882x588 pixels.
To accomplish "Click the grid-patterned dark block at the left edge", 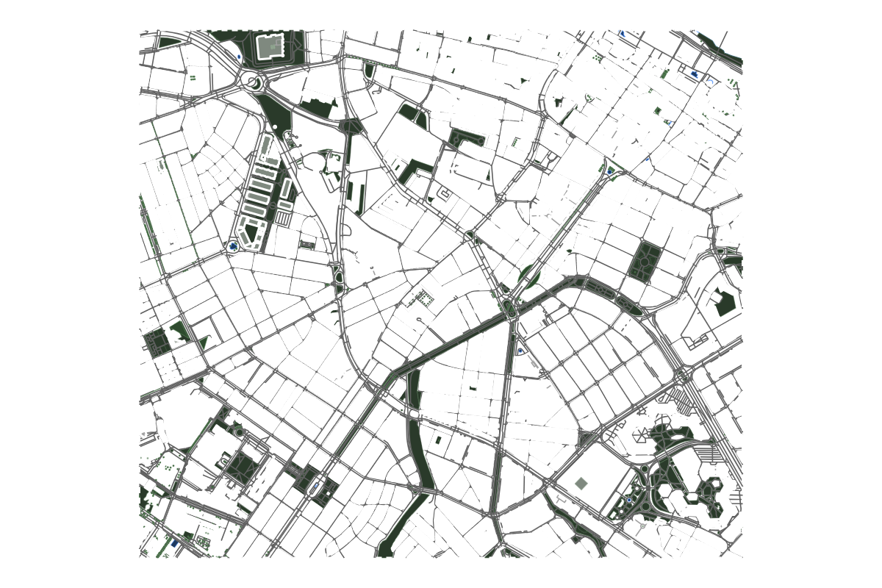I will [157, 343].
